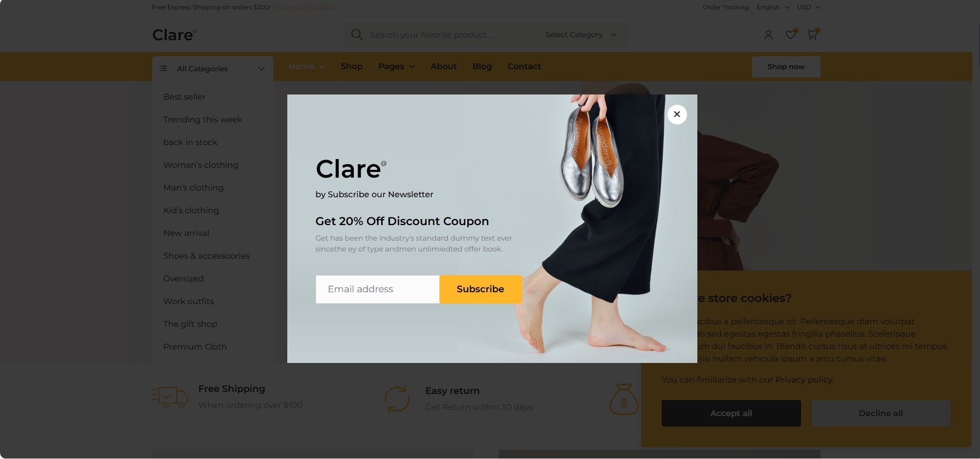Open the USD currency dropdown
Image resolution: width=980 pixels, height=459 pixels.
coord(808,7)
